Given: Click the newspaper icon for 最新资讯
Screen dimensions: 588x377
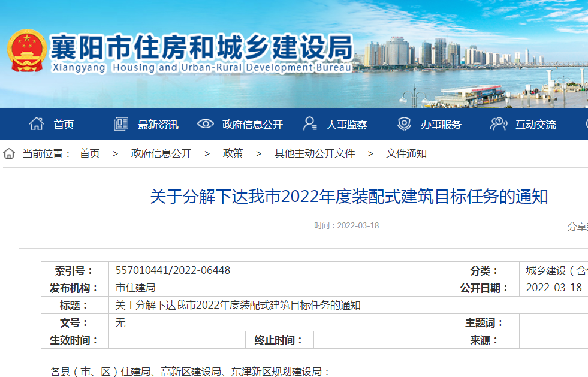Looking at the screenshot, I should pyautogui.click(x=121, y=124).
